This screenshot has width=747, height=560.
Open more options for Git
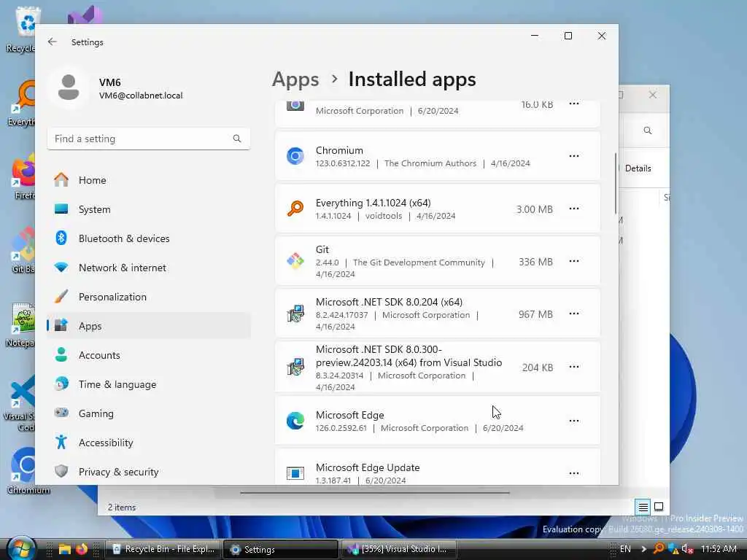pos(574,261)
